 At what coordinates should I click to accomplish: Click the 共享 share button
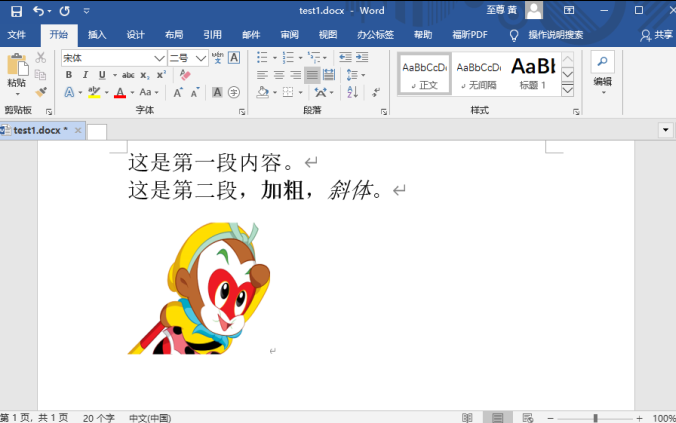tap(656, 35)
